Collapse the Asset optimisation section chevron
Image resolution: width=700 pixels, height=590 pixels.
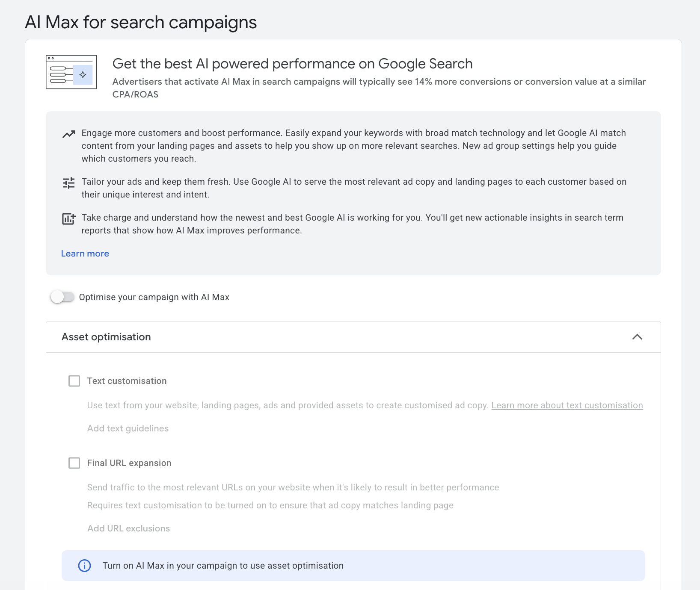click(x=637, y=337)
